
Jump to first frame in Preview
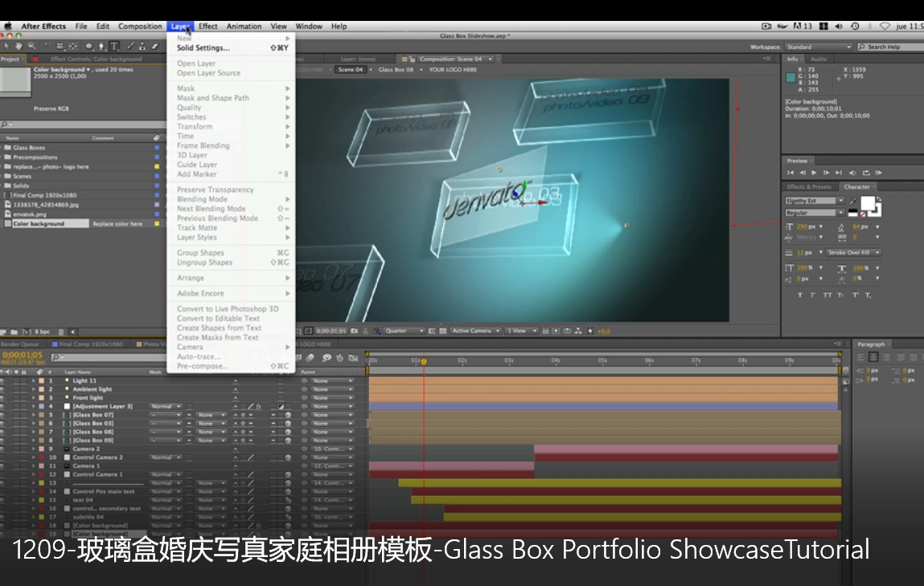pyautogui.click(x=791, y=173)
